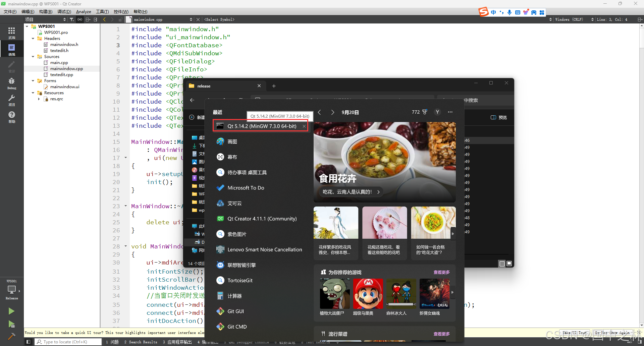Collapse the Headers folder in project tree
Viewport: 644px width, 346px height.
click(x=33, y=39)
